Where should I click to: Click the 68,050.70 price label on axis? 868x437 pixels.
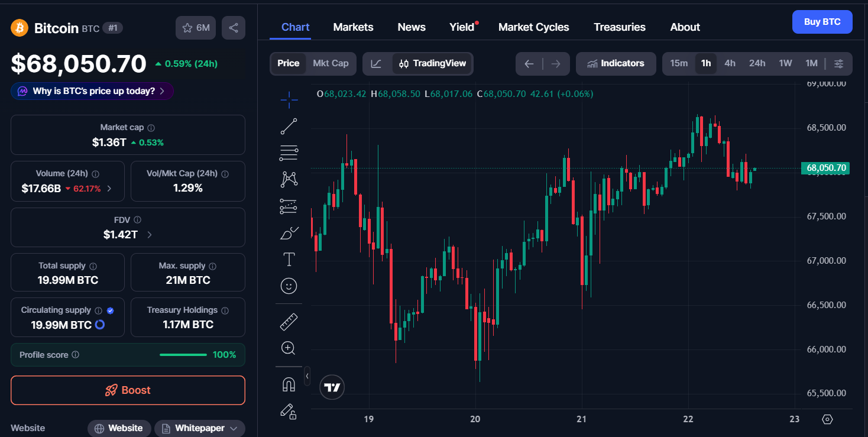click(826, 168)
